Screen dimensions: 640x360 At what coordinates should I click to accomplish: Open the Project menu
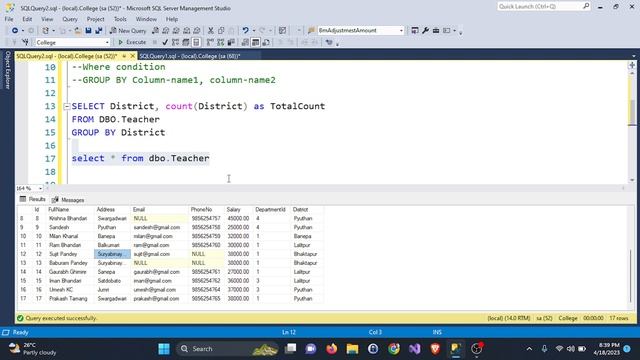[x=95, y=19]
